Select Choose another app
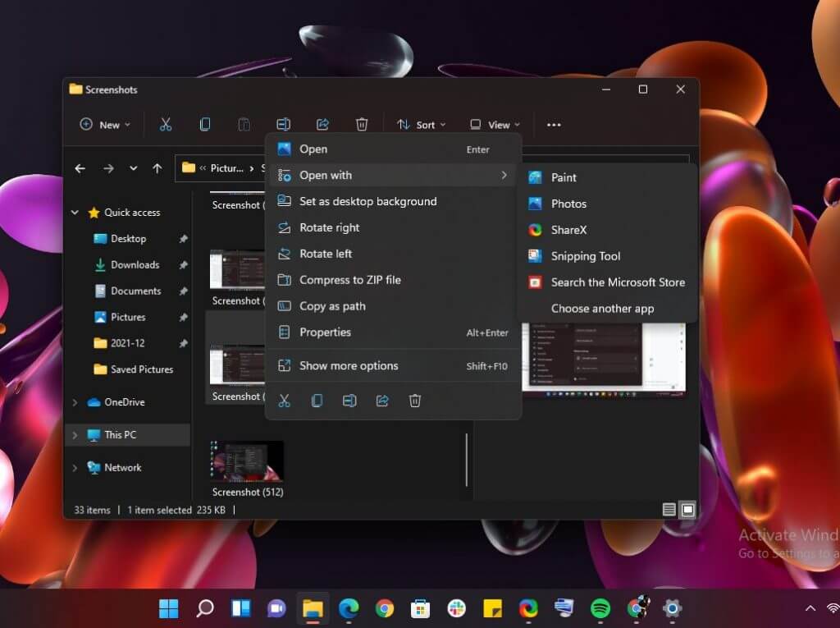The width and height of the screenshot is (840, 628). (607, 309)
